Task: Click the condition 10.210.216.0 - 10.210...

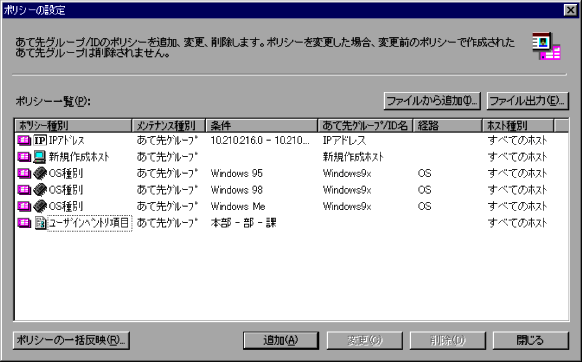Action: point(260,140)
